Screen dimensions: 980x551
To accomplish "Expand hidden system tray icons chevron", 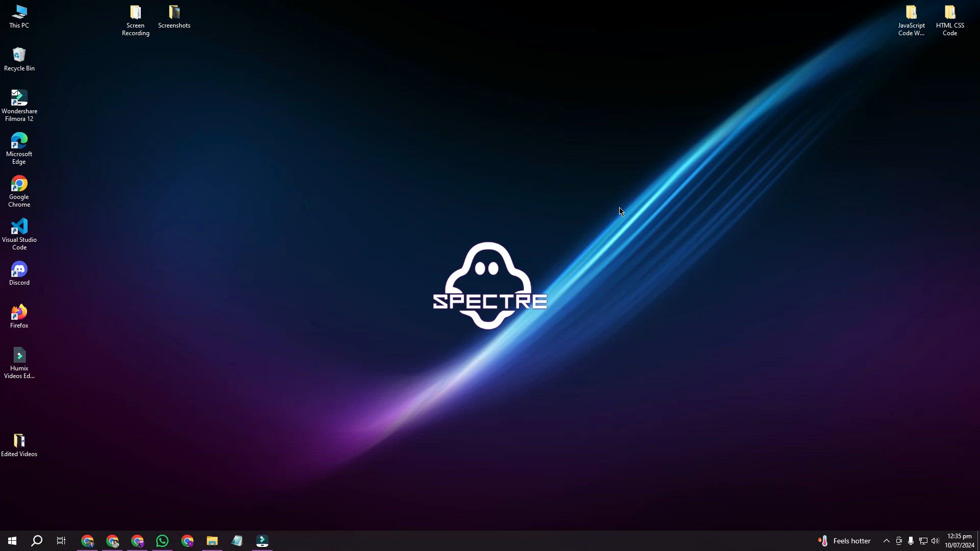I will tap(887, 541).
